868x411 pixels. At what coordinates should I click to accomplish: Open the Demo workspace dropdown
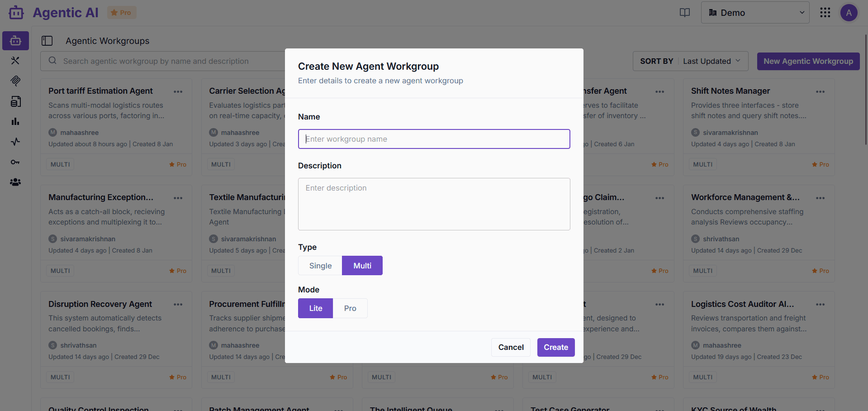tap(755, 13)
